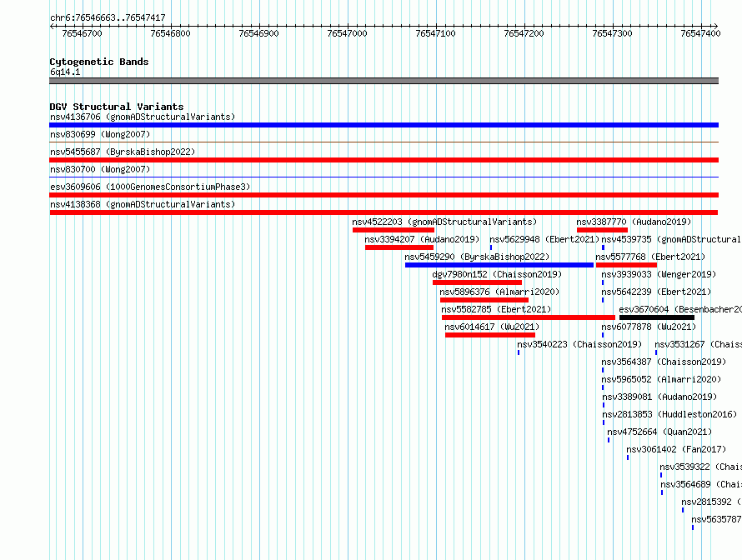This screenshot has height=560, width=742.
Task: Select the nsv830700 (Wong2007) label
Action: 100,169
